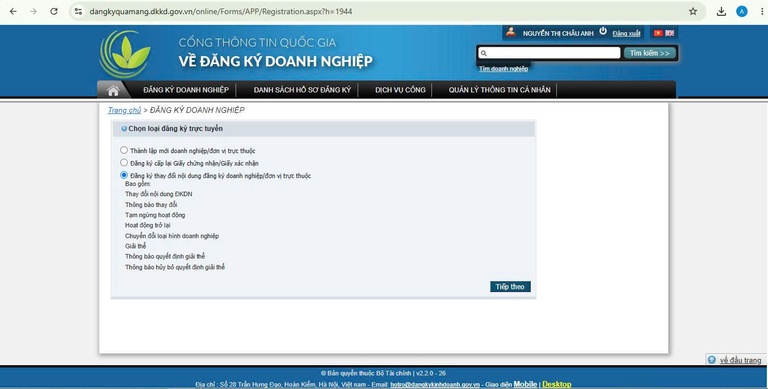Open ĐĂNG KÝ DOANH NGHIỆP menu
The image size is (768, 389).
(186, 90)
